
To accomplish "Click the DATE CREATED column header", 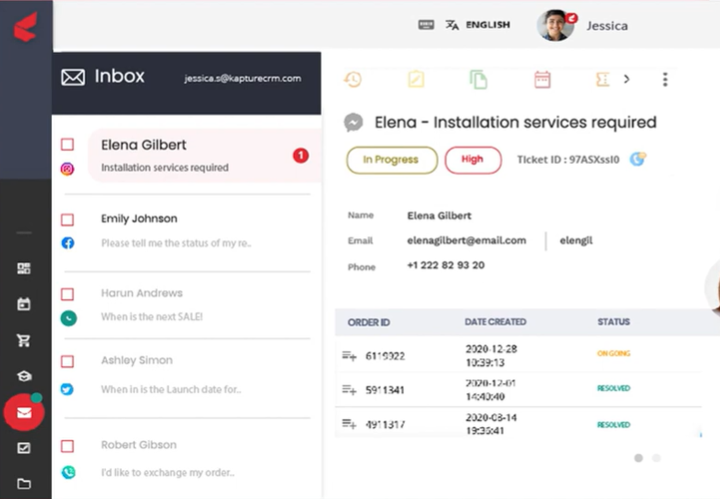I will 495,322.
